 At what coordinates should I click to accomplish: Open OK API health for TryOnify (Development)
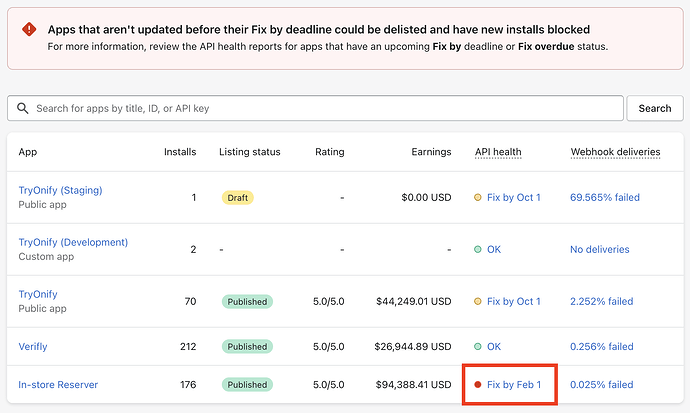[x=494, y=249]
